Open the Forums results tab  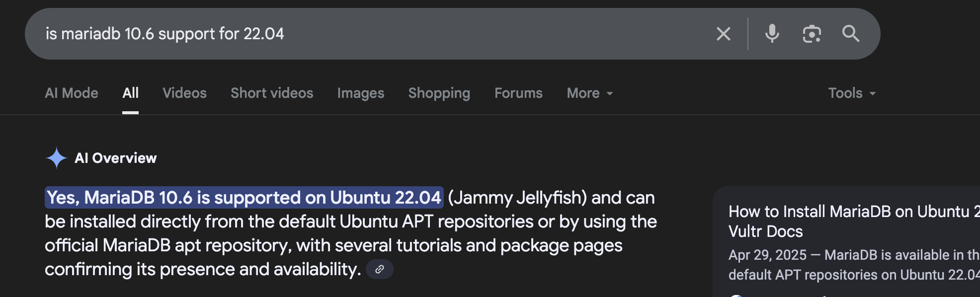[x=518, y=93]
